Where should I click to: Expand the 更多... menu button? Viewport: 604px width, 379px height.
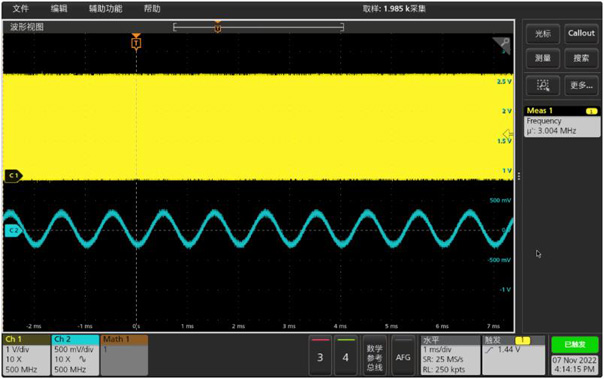581,85
